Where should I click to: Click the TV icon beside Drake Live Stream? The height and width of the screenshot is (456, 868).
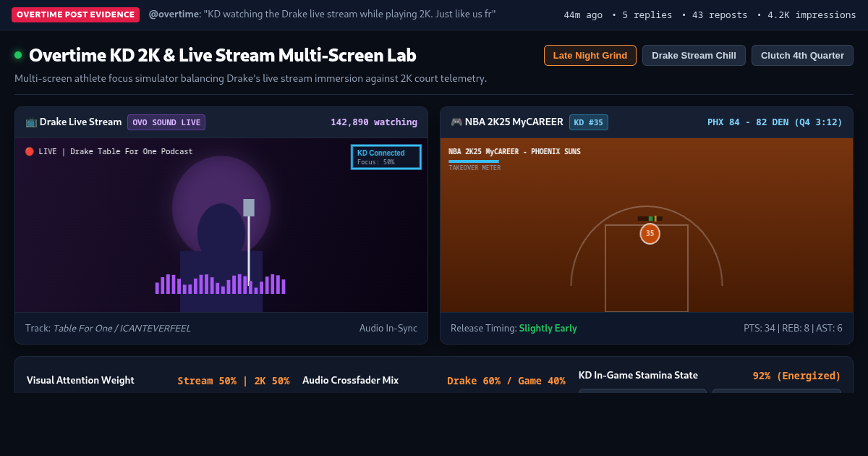coord(31,122)
